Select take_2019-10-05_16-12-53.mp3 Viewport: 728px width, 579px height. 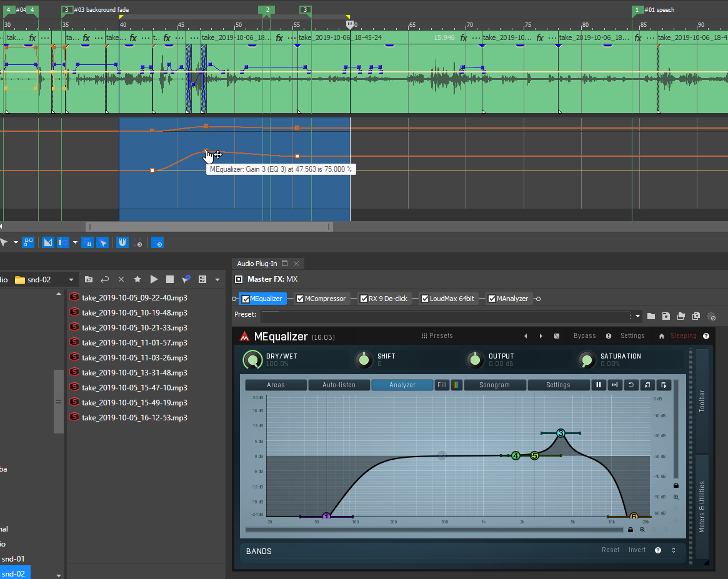(134, 418)
